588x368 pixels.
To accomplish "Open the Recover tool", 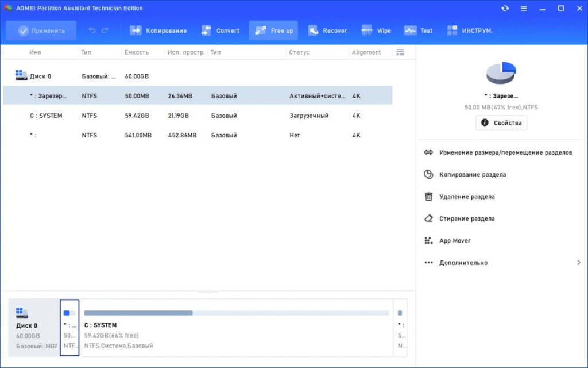I will [x=327, y=30].
